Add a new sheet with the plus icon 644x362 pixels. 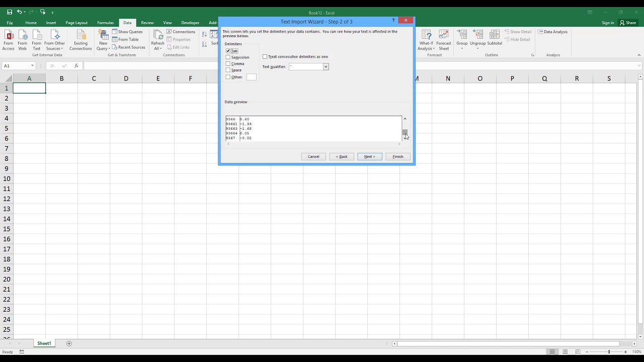click(69, 343)
